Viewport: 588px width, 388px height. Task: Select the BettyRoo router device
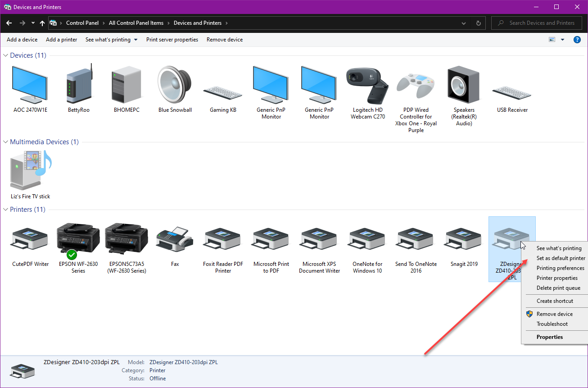(78, 88)
